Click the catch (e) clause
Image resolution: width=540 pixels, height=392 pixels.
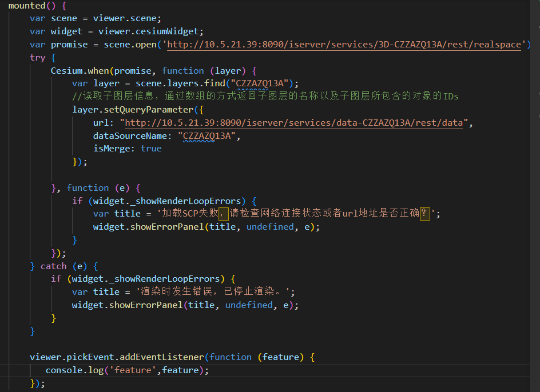click(x=63, y=266)
